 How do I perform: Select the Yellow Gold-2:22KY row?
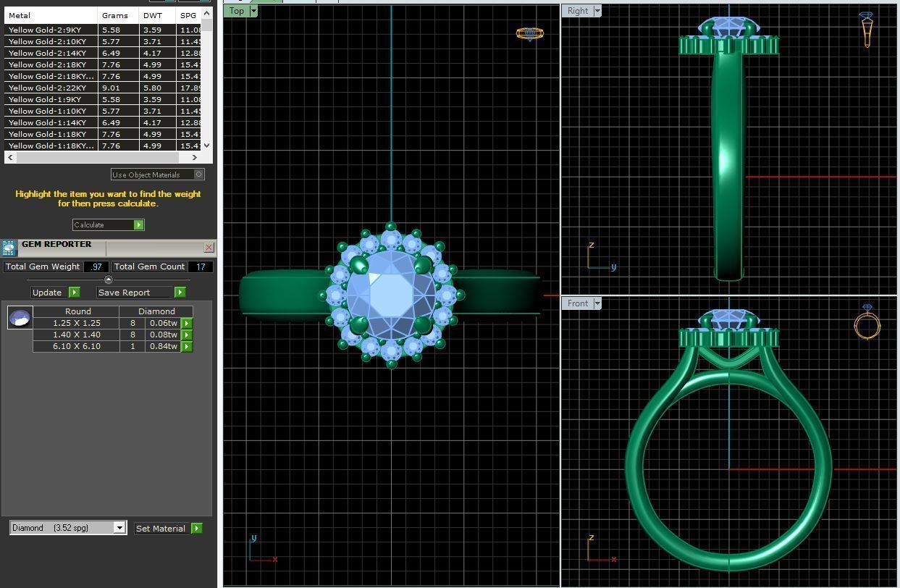pyautogui.click(x=103, y=88)
